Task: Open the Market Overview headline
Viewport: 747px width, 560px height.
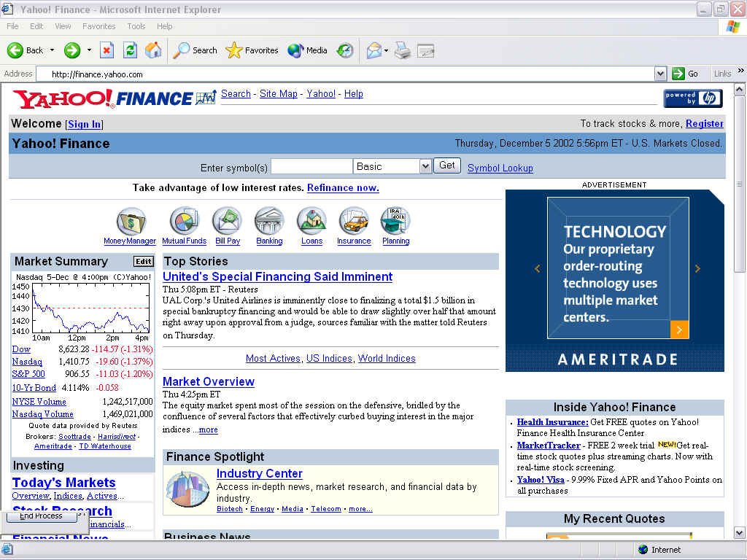Action: click(x=209, y=381)
